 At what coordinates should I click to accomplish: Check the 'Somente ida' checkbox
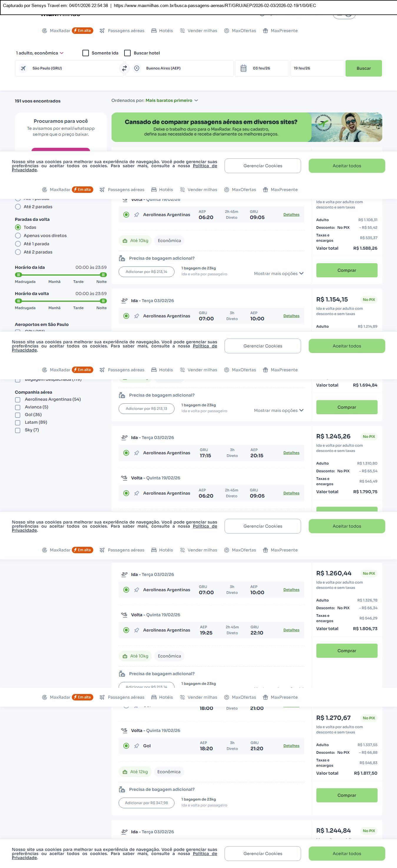click(x=86, y=53)
